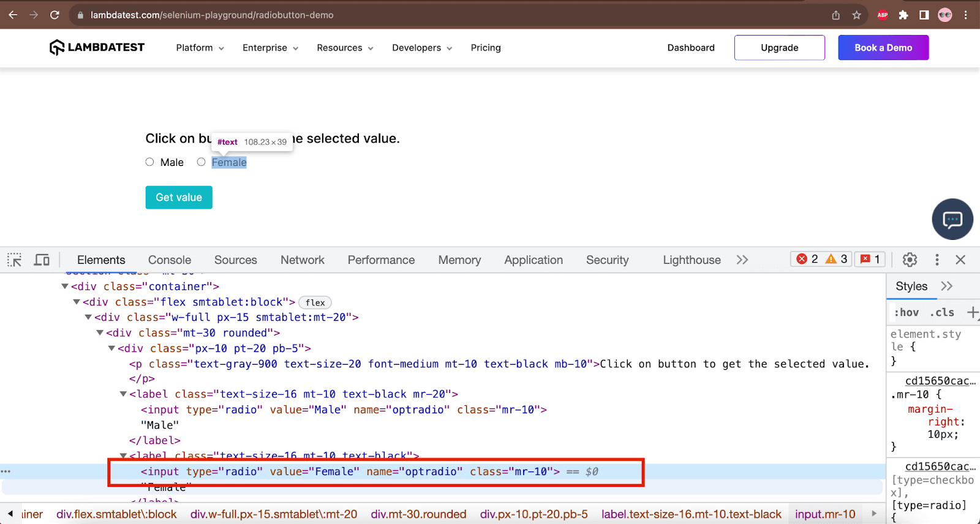Click the lock icon in the address bar
This screenshot has height=524, width=980.
tap(80, 15)
